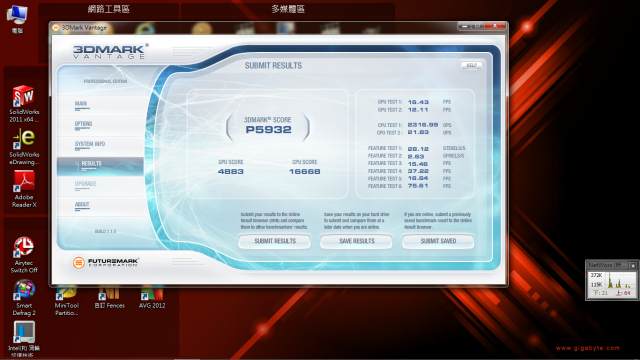The width and height of the screenshot is (640, 360).
Task: Click the P5932 3DMark score
Action: coord(268,130)
